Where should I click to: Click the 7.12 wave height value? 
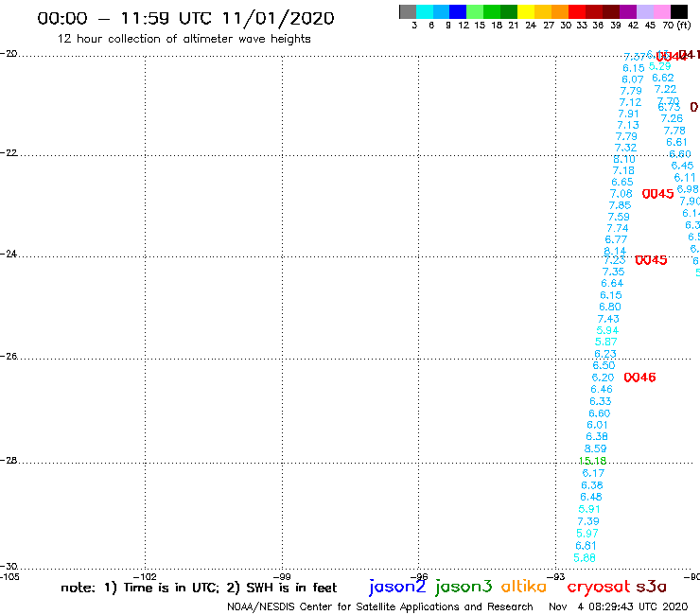[630, 102]
